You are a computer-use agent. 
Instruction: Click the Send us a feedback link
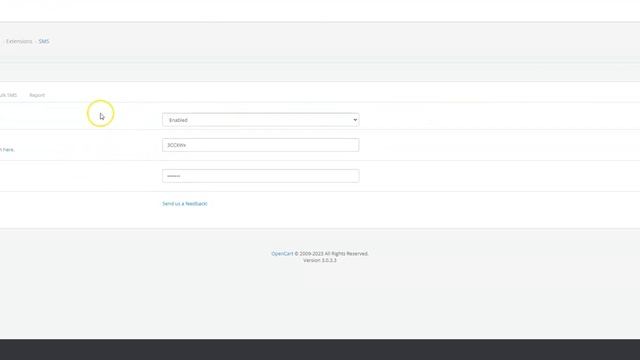pyautogui.click(x=184, y=204)
